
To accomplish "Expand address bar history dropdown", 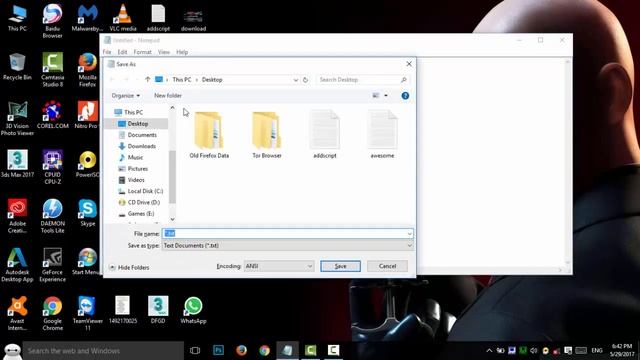I will (x=296, y=80).
